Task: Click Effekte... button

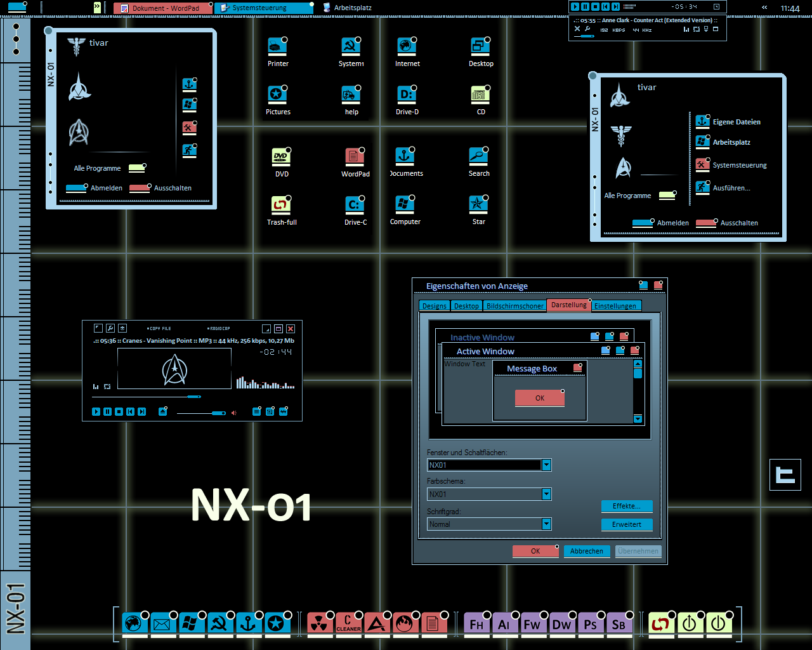Action: pos(627,507)
